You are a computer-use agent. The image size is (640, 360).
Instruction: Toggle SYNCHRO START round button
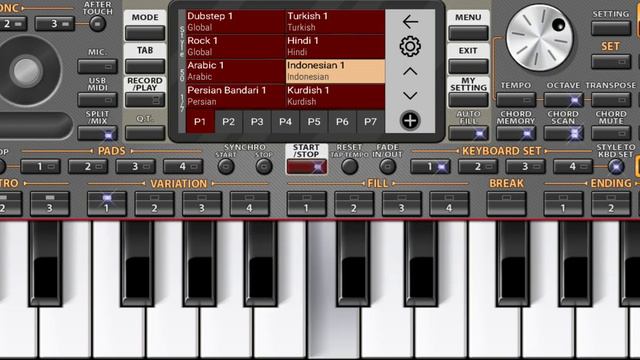[226, 167]
